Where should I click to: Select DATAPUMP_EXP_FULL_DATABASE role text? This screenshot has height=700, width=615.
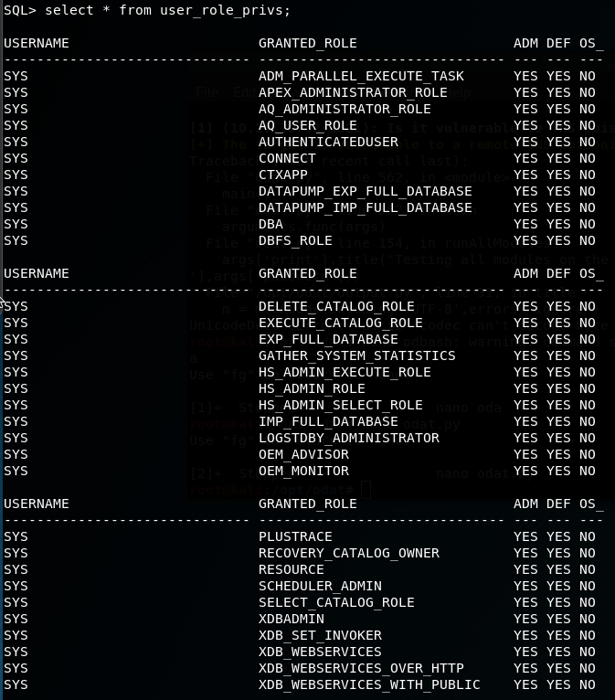point(365,191)
